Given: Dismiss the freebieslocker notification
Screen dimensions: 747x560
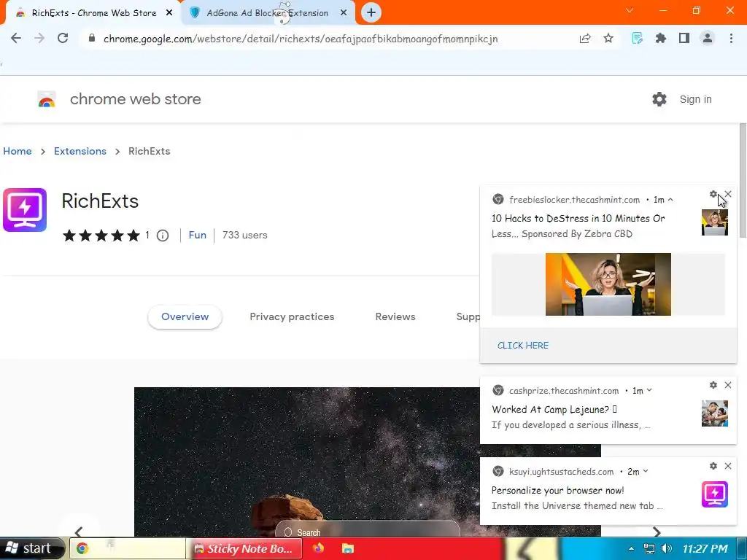Looking at the screenshot, I should pyautogui.click(x=728, y=194).
